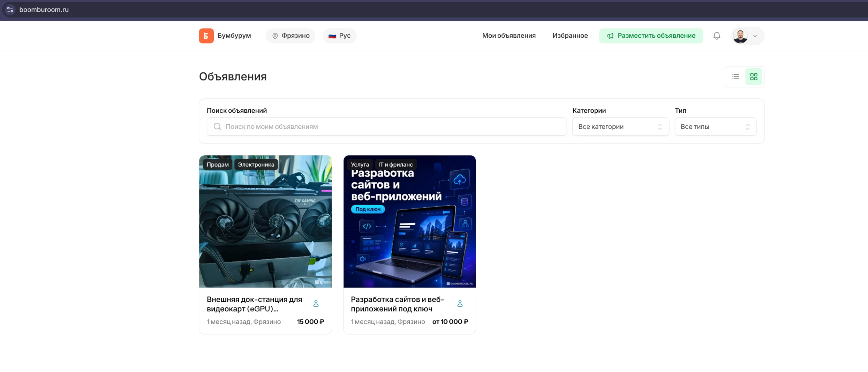The image size is (868, 372).
Task: Click the IT и фриланс category tag
Action: click(x=395, y=164)
